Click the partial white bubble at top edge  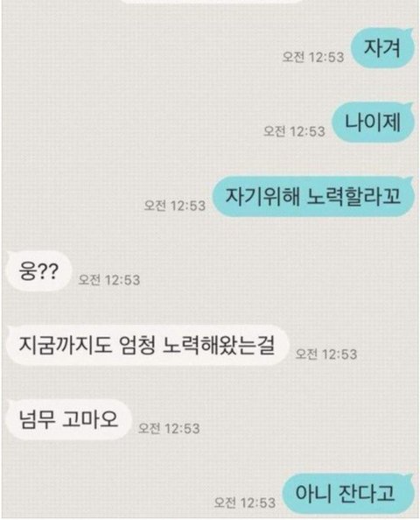[211, 2]
